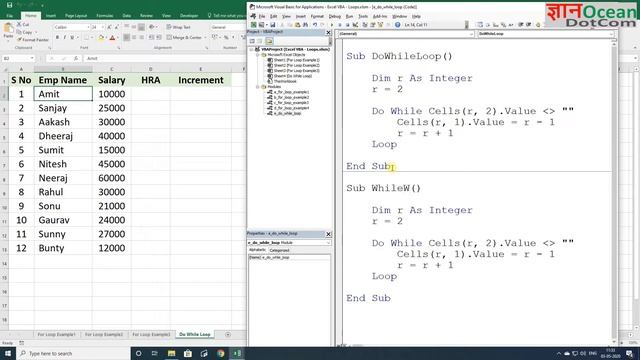Image resolution: width=640 pixels, height=360 pixels.
Task: Click Wrap Text in Alignment group
Action: click(x=179, y=27)
